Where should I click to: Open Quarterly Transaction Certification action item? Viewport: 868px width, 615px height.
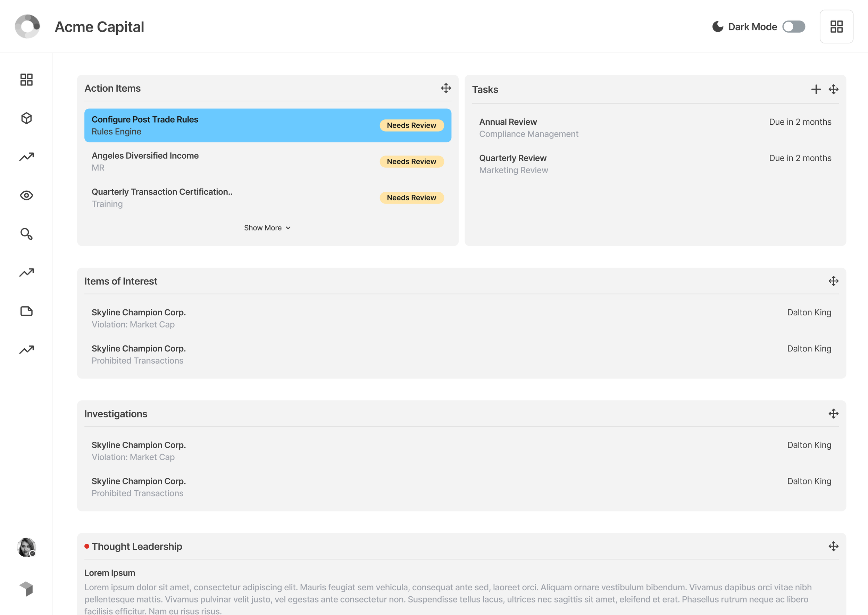pyautogui.click(x=162, y=192)
